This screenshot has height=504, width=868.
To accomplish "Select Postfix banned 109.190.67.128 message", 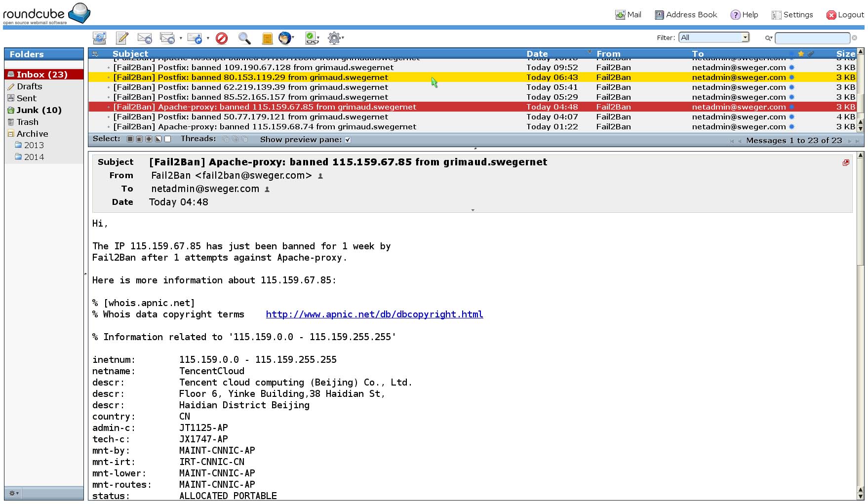I will pos(472,68).
